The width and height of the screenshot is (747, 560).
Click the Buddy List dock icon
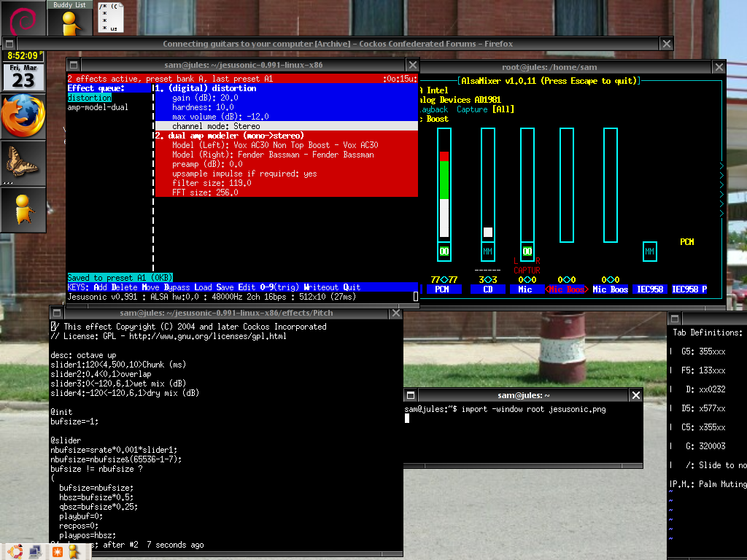coord(70,19)
